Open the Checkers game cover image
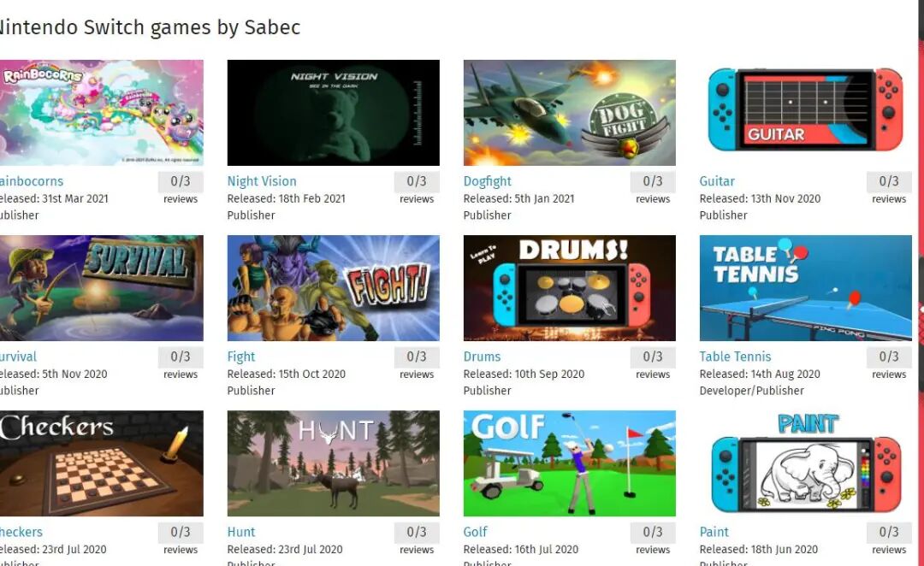924x566 pixels. click(101, 463)
